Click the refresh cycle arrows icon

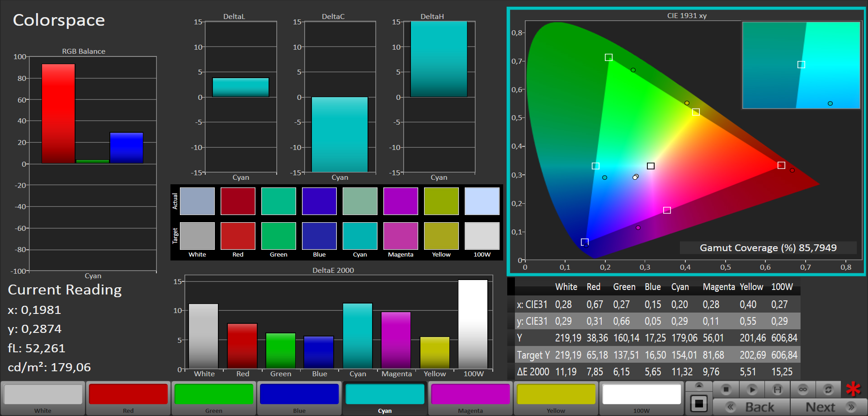click(x=828, y=389)
